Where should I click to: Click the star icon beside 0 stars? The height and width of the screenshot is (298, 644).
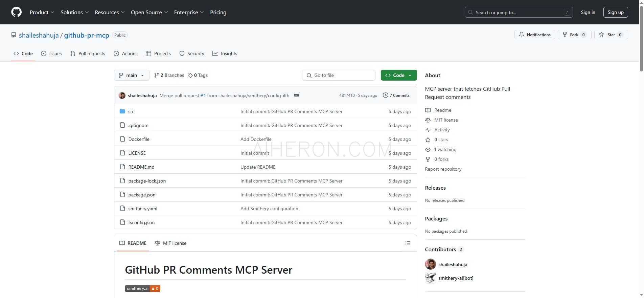click(x=428, y=140)
